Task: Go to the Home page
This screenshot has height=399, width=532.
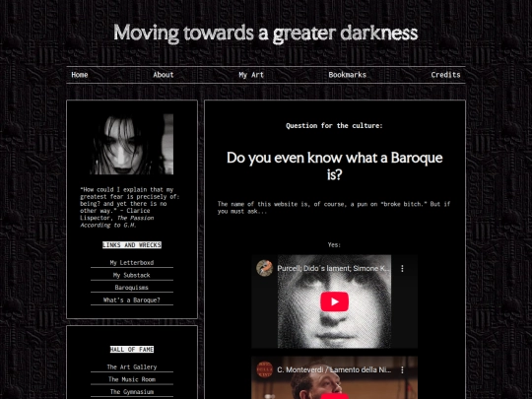Action: point(80,75)
